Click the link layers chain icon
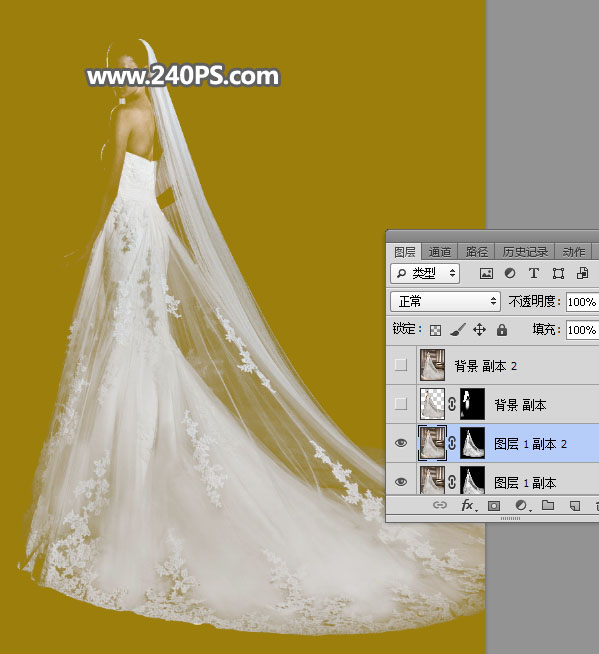599x654 pixels. (x=440, y=505)
